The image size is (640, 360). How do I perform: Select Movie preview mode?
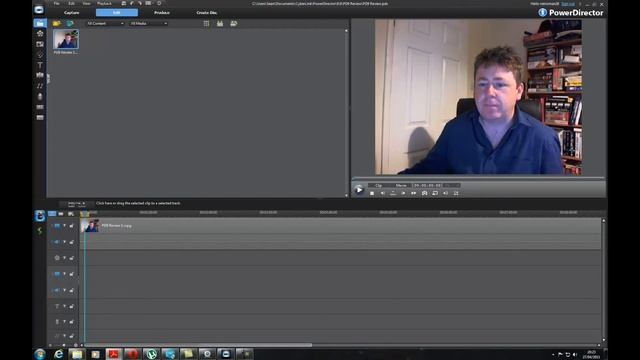(401, 185)
